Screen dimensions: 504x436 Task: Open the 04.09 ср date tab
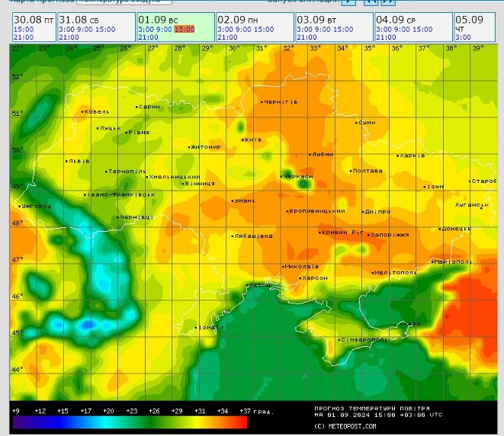[395, 18]
